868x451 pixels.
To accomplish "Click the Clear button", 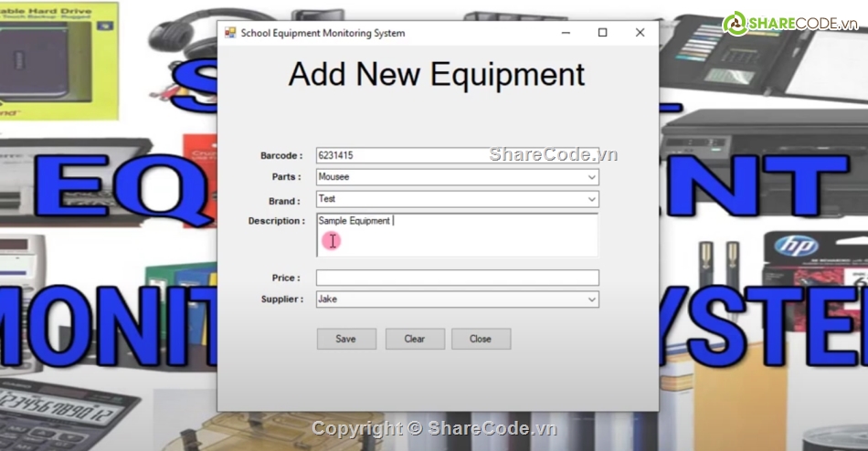I will (415, 339).
